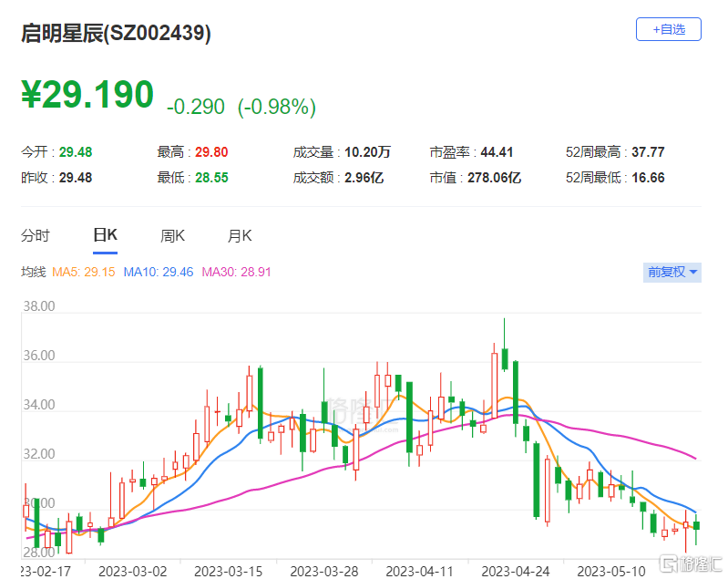The height and width of the screenshot is (579, 728).
Task: Click the 2023-03-02 date axis label
Action: [x=132, y=571]
